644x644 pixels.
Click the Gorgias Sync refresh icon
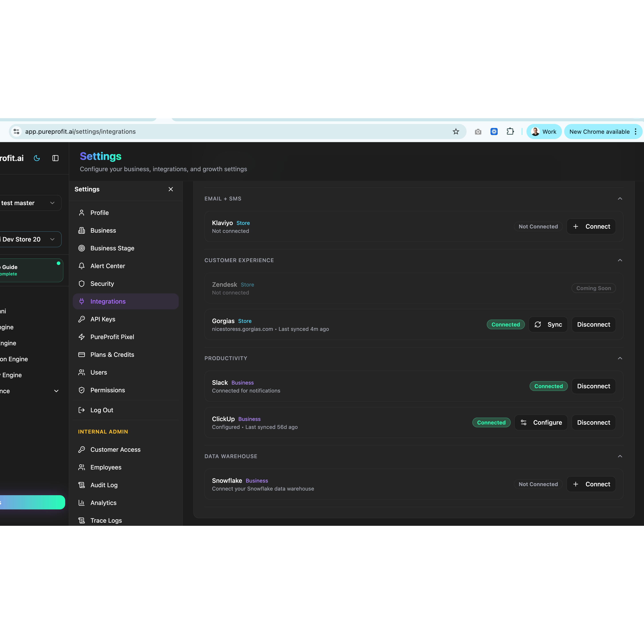click(538, 324)
